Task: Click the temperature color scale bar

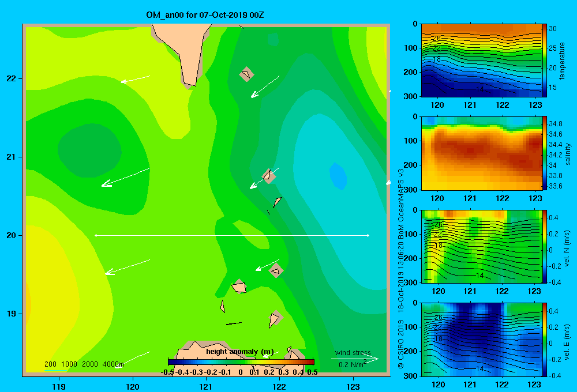Action: (x=545, y=61)
